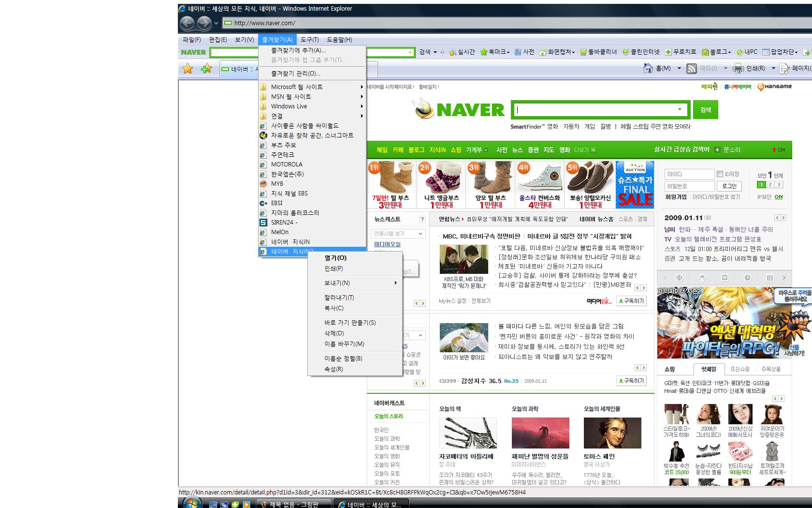Click the won currency widget icon
This screenshot has width=812, height=508.
(725, 278)
